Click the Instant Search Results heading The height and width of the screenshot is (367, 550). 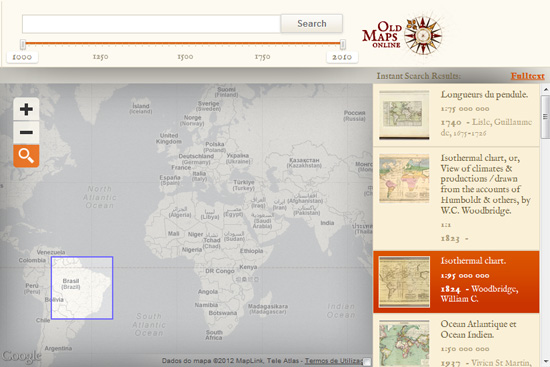419,76
